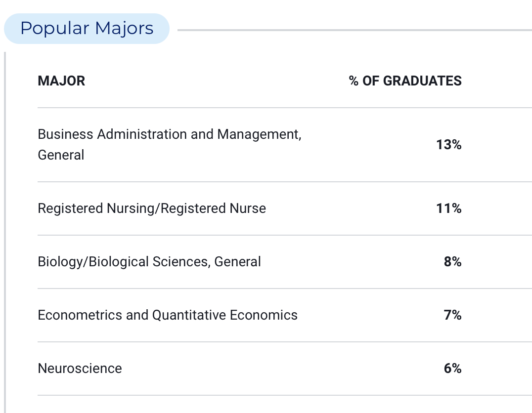Click the word General under Business Administration

coord(61,155)
